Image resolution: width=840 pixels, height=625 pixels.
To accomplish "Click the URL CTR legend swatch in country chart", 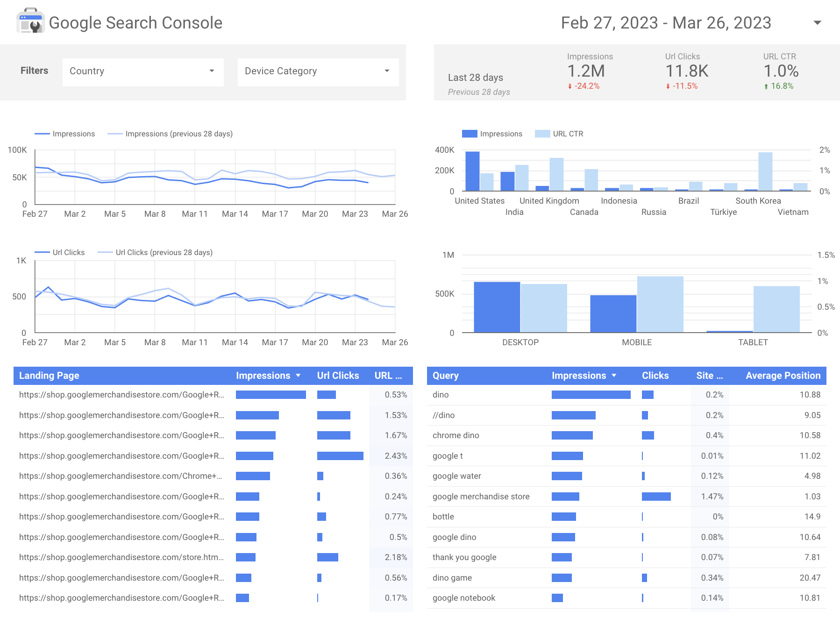I will tap(542, 134).
